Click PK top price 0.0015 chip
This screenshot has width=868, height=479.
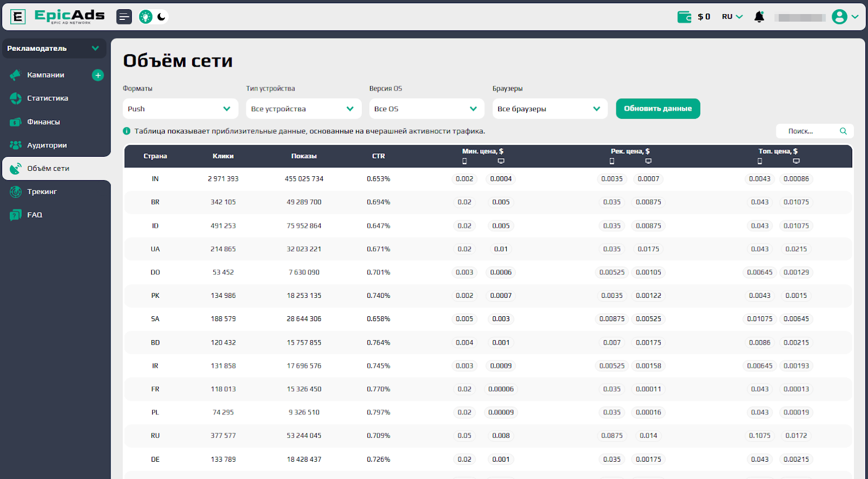tap(796, 296)
